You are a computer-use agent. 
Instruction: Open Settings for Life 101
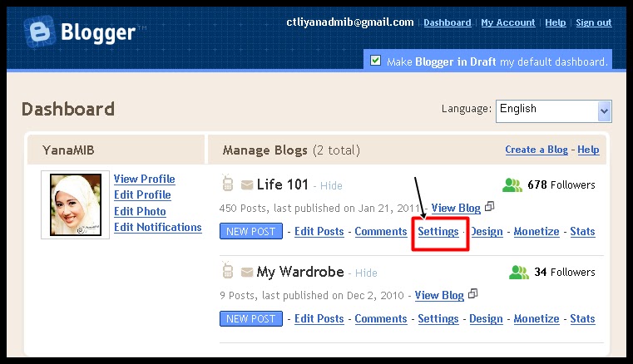(x=438, y=232)
